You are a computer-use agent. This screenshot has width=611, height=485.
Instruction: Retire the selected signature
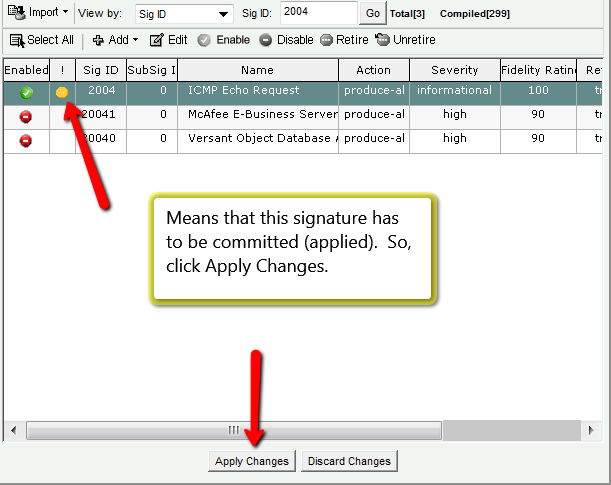(x=345, y=40)
